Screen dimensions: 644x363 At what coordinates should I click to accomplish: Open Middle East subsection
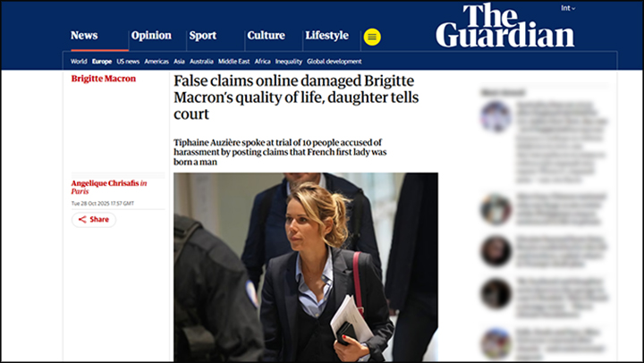233,62
